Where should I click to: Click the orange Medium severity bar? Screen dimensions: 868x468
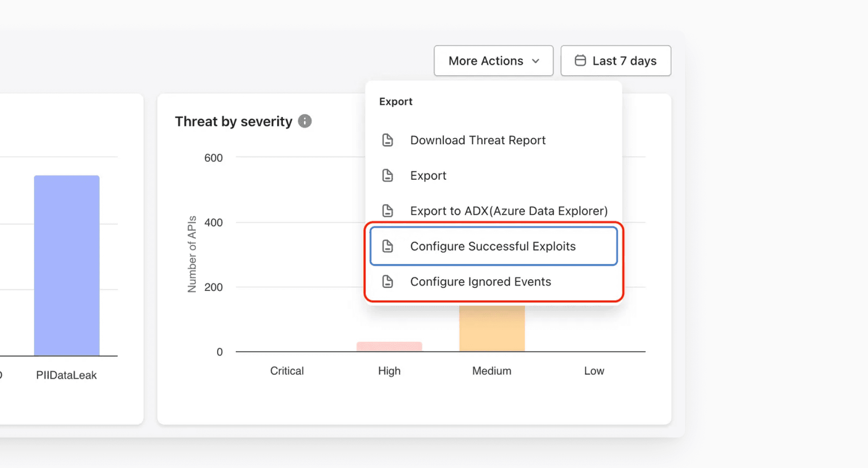(x=492, y=329)
